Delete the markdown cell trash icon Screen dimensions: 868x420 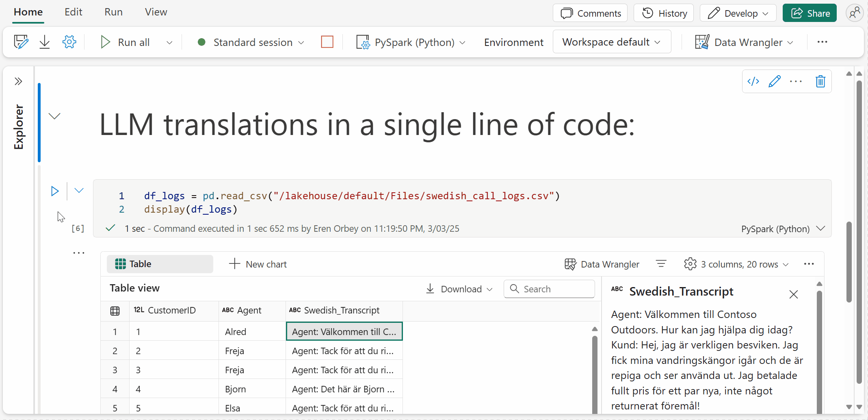point(820,81)
